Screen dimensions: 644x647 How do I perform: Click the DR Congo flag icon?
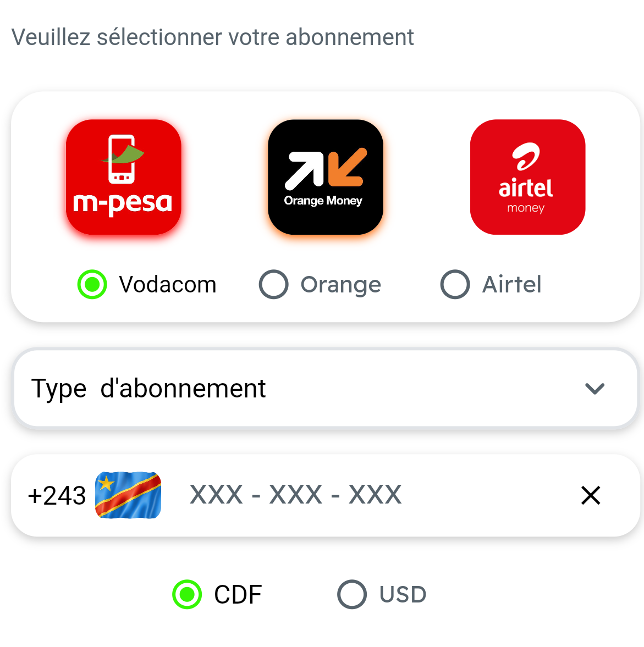pos(128,495)
